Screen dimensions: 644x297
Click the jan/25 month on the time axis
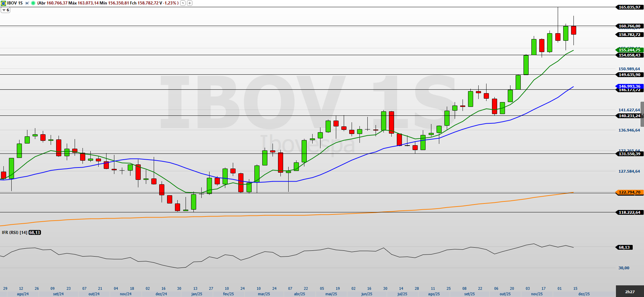[197, 294]
